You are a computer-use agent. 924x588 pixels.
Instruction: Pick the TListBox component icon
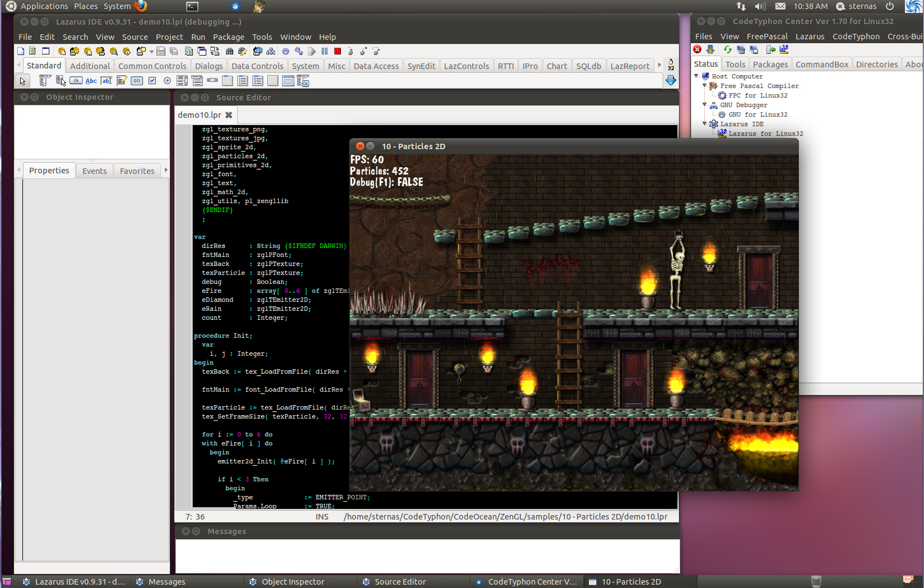point(182,81)
